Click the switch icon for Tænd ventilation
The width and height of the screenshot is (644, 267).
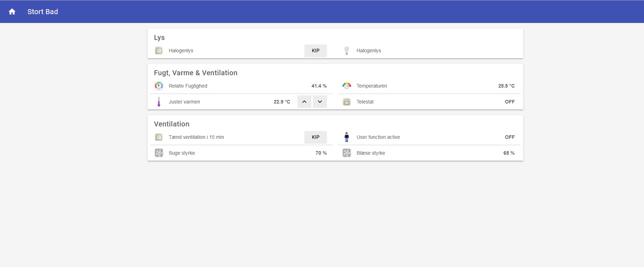159,137
